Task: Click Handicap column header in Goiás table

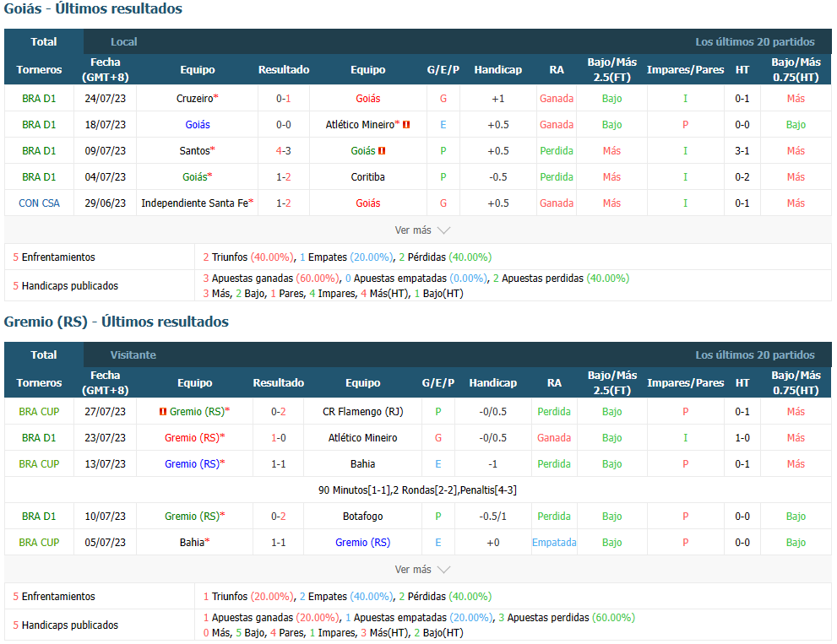Action: pyautogui.click(x=498, y=70)
